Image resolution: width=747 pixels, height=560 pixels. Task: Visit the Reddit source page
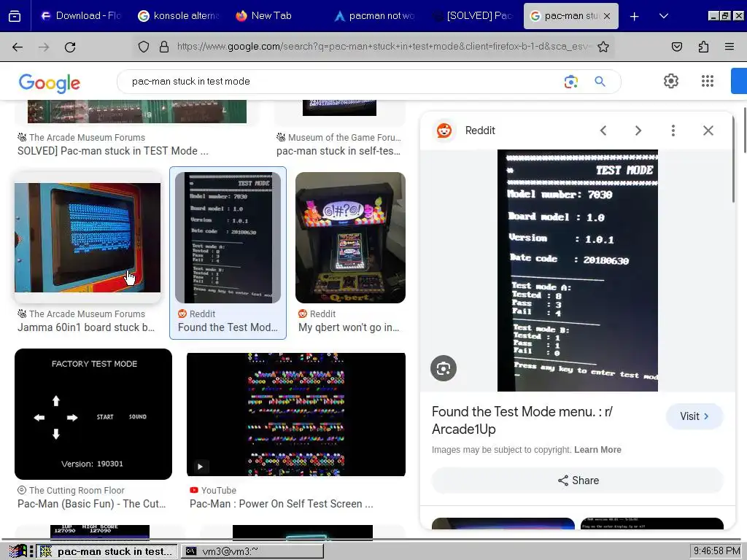point(694,416)
